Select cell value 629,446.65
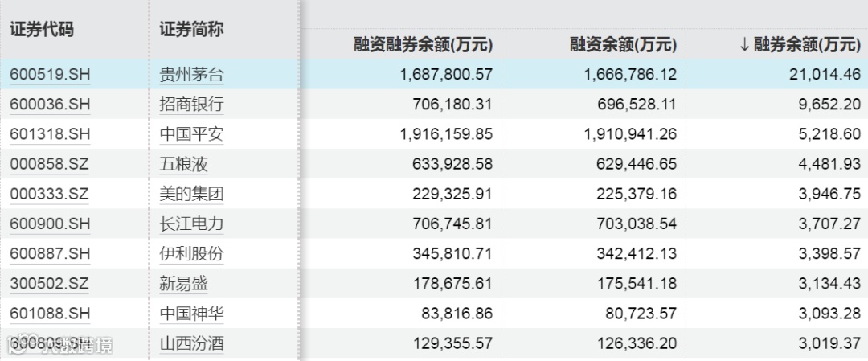Screen dimensions: 868x361 coord(637,165)
